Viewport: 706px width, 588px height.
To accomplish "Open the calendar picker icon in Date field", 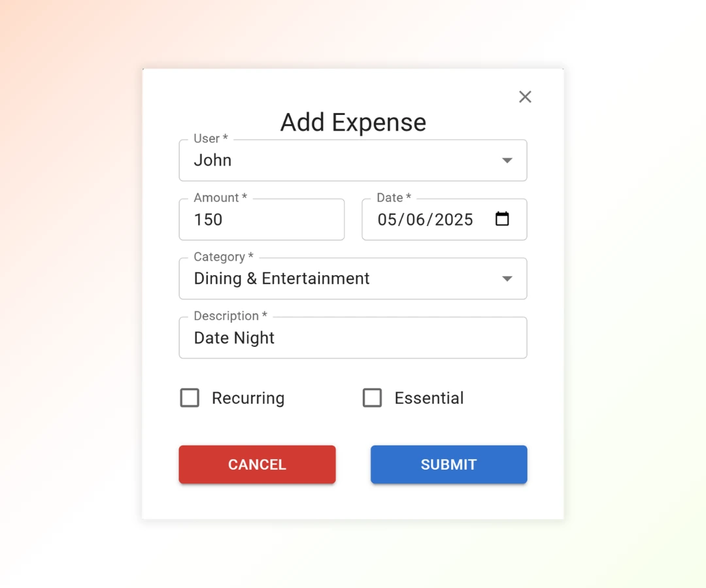I will tap(502, 219).
